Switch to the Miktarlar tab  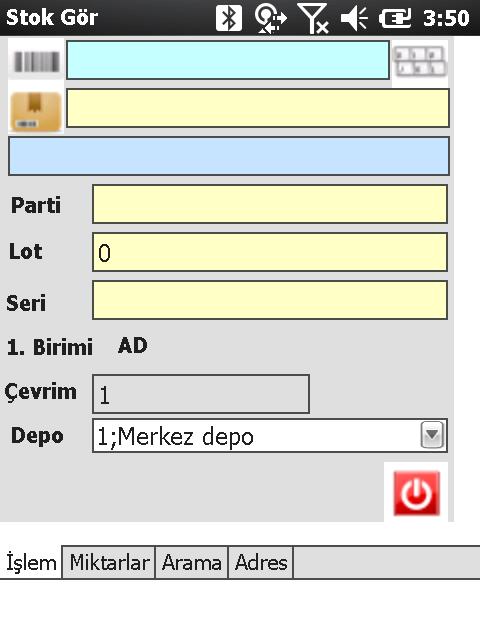tap(109, 562)
